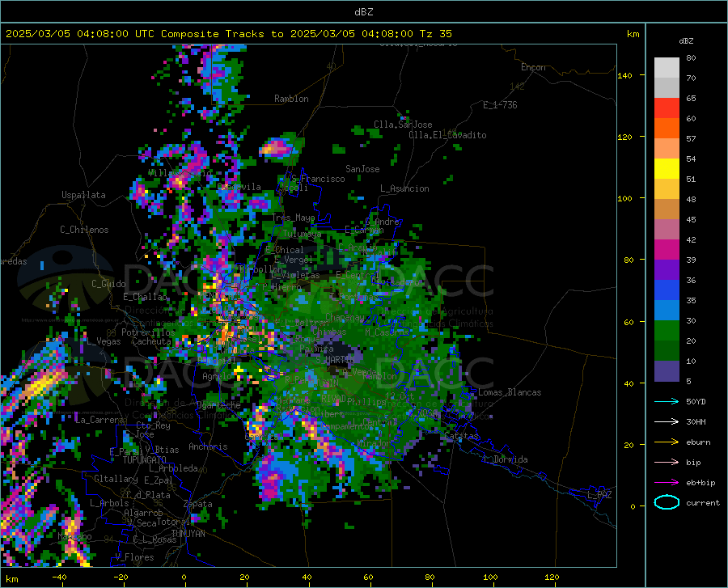
Task: Click the 30 dBZ green swatch
Action: (667, 331)
